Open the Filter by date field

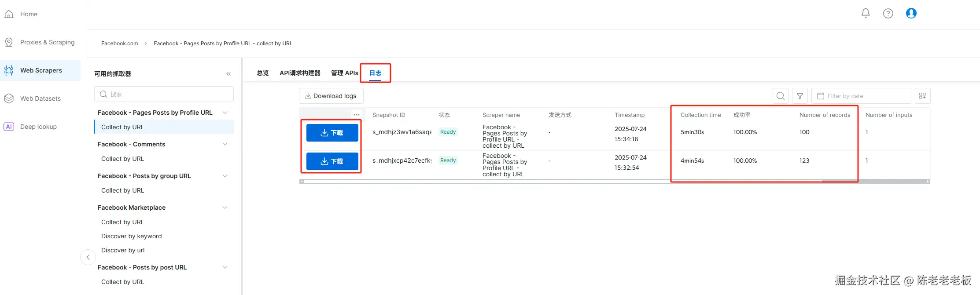pos(861,96)
